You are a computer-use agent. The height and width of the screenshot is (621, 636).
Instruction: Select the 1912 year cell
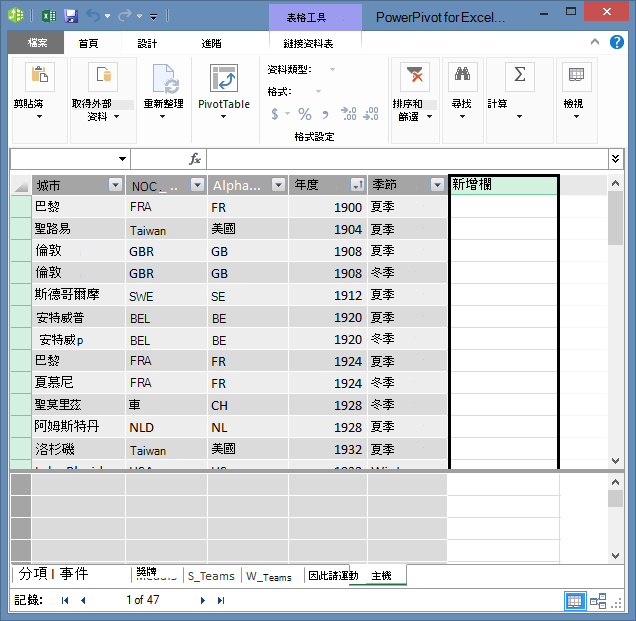pos(328,295)
